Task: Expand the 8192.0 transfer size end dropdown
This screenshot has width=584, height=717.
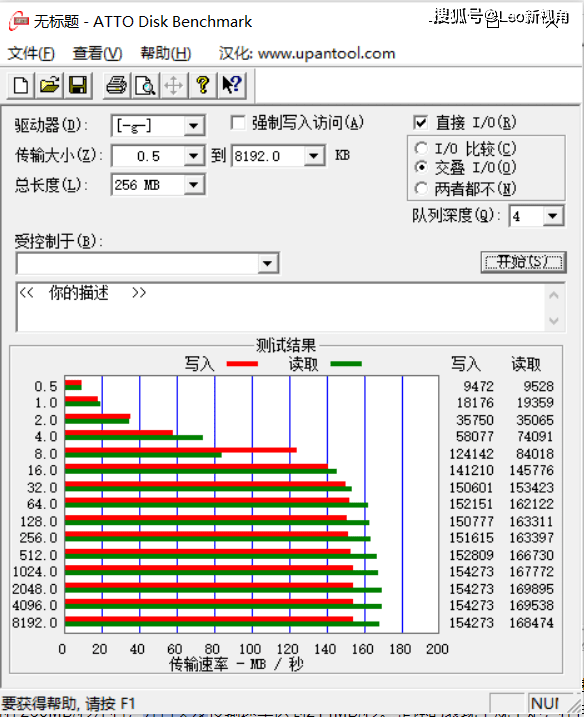Action: pos(314,156)
